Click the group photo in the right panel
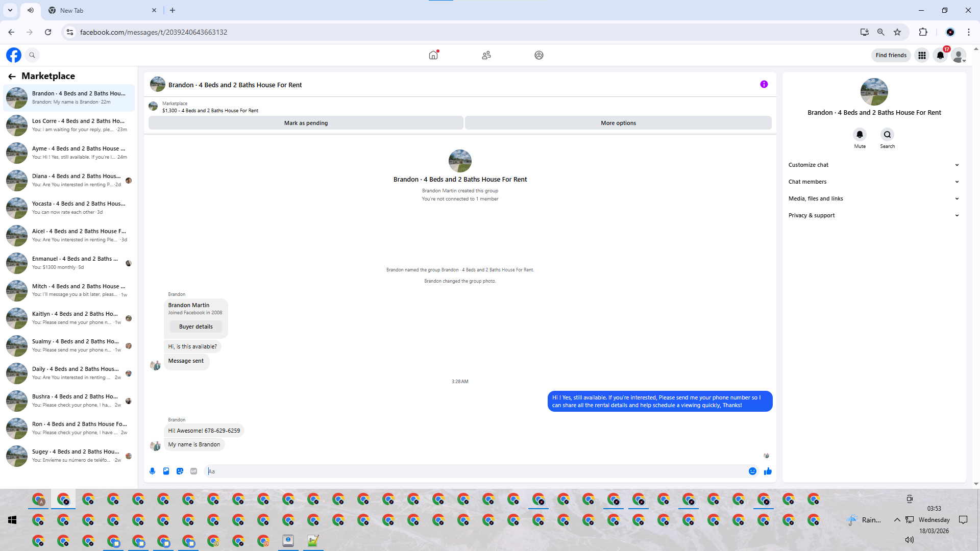 [x=874, y=92]
